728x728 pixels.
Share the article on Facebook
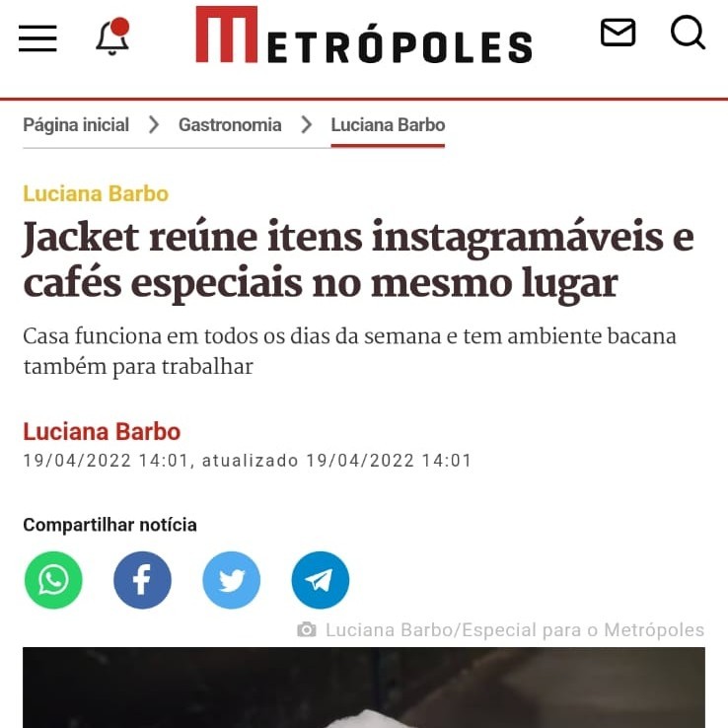[x=142, y=580]
